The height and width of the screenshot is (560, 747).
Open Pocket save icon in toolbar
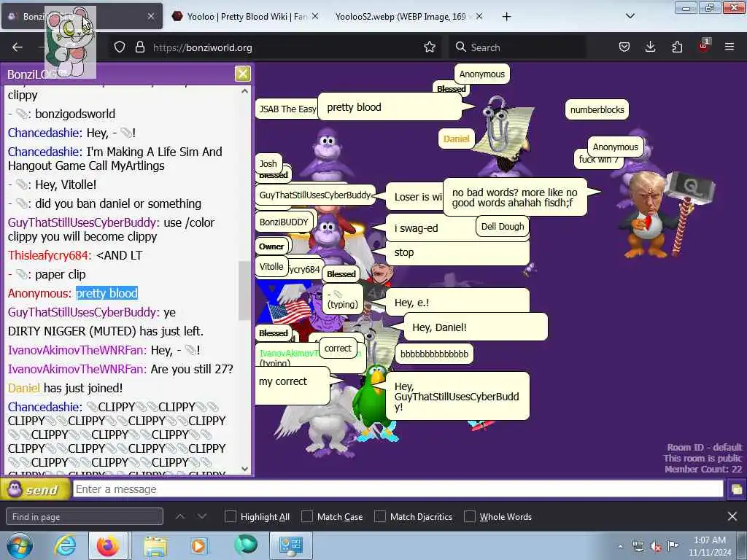click(x=624, y=47)
